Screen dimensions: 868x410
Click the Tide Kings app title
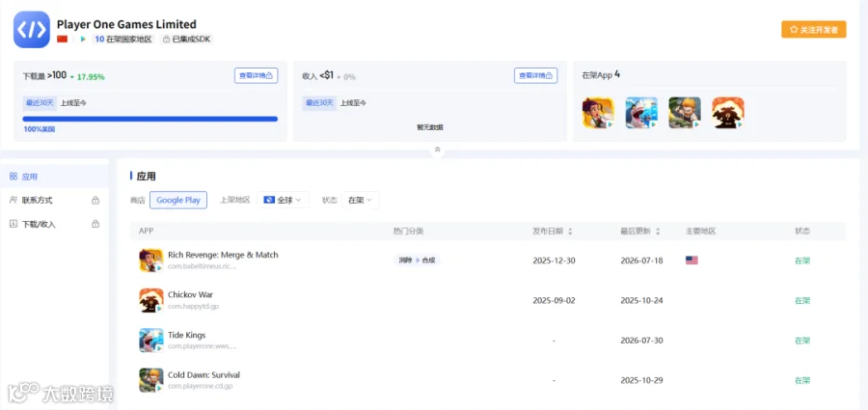point(186,335)
